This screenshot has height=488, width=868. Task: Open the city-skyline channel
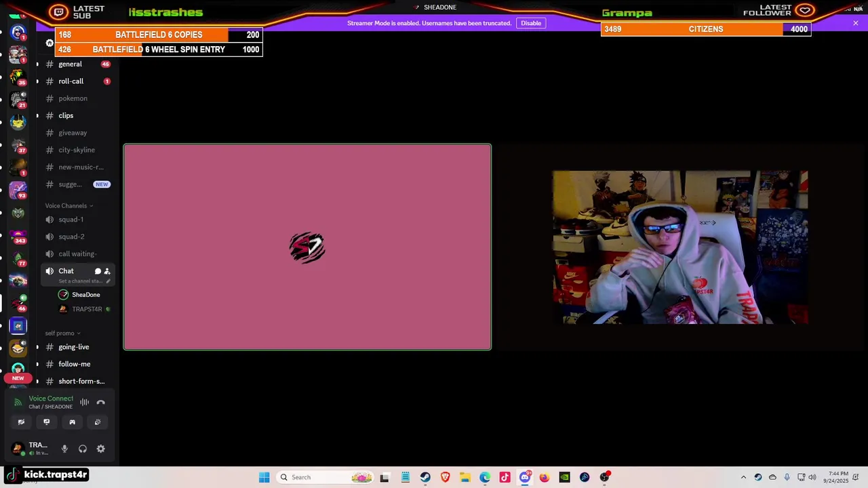tap(77, 150)
